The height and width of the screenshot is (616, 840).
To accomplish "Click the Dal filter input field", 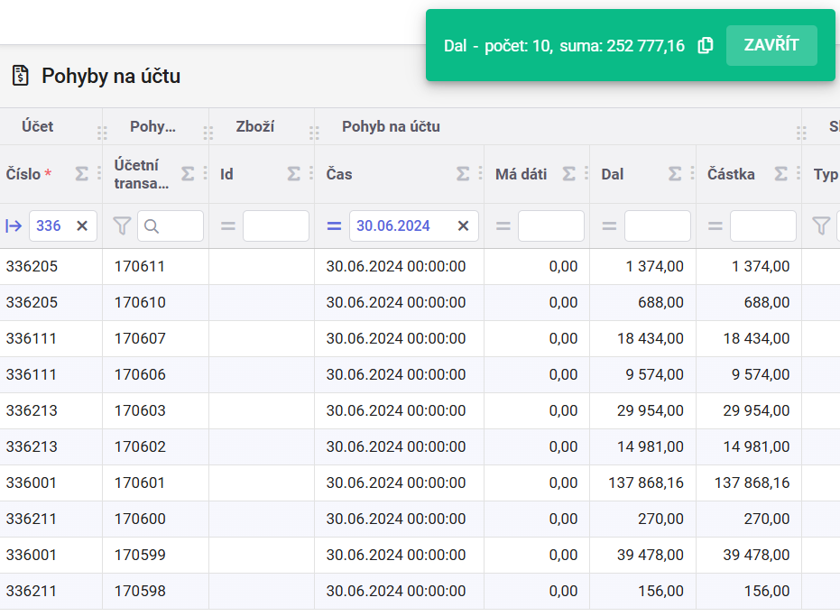I will tap(658, 226).
